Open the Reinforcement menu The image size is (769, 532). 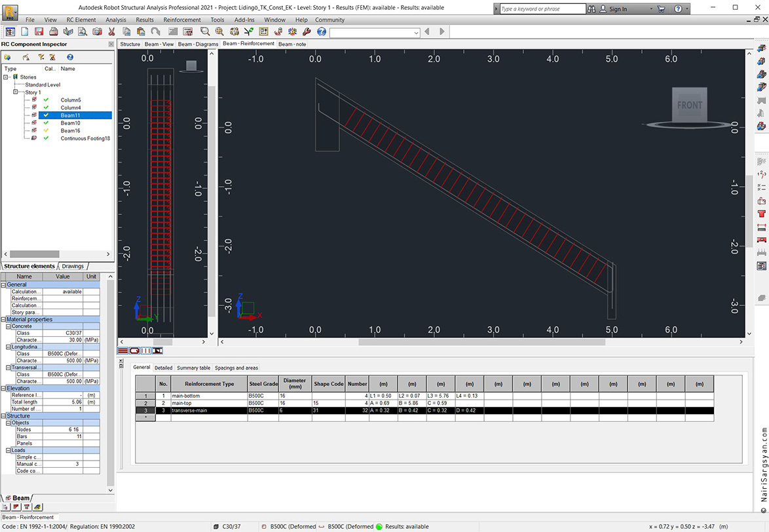(x=182, y=20)
